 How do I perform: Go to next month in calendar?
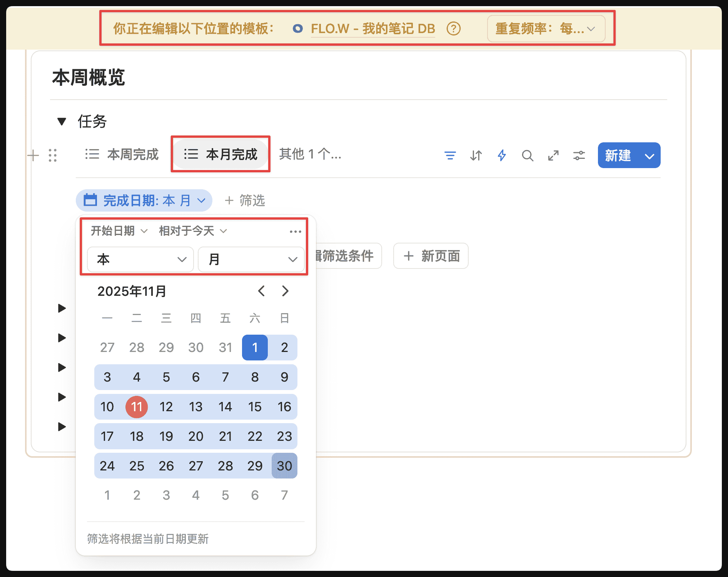(285, 291)
